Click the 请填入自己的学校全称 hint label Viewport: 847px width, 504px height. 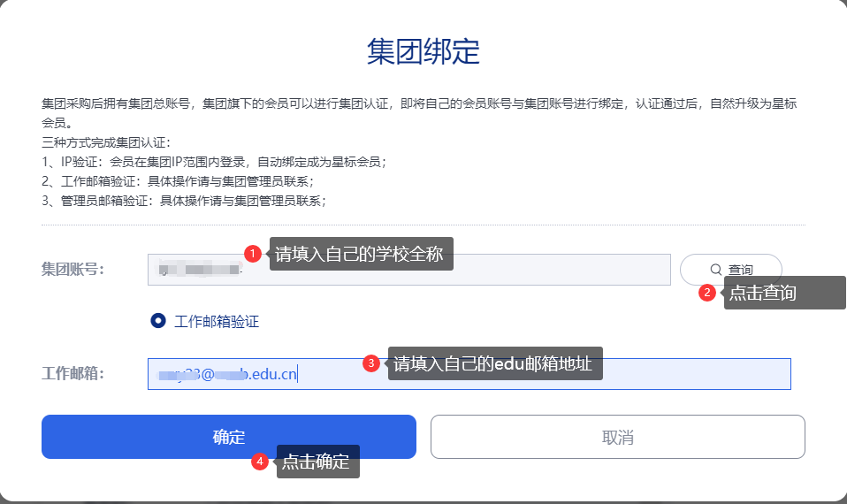click(x=361, y=254)
